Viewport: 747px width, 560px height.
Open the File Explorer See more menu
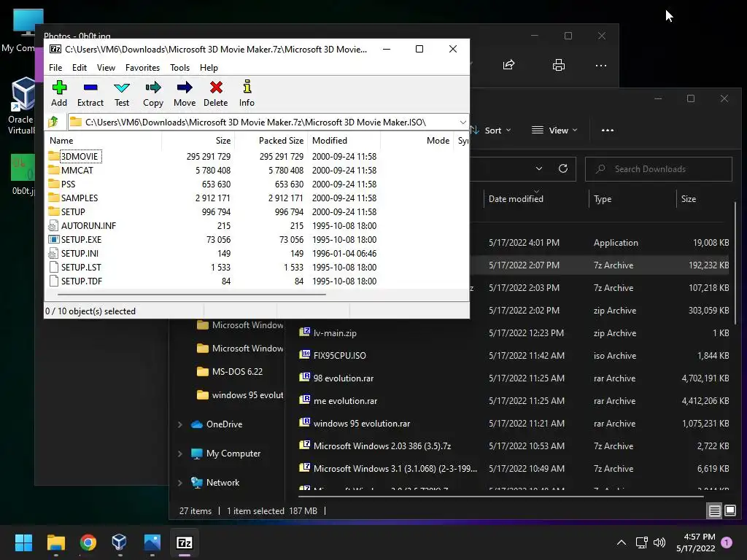[608, 130]
